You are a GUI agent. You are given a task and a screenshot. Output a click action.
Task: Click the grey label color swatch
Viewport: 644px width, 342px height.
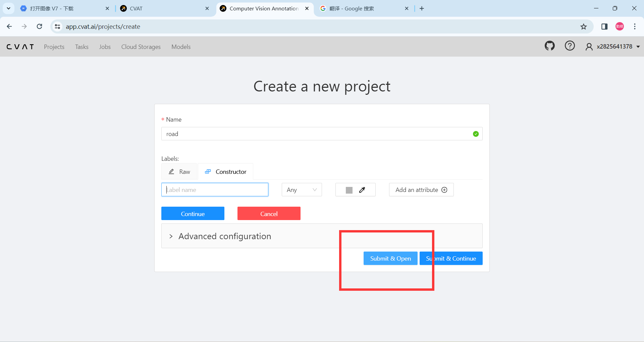tap(349, 190)
